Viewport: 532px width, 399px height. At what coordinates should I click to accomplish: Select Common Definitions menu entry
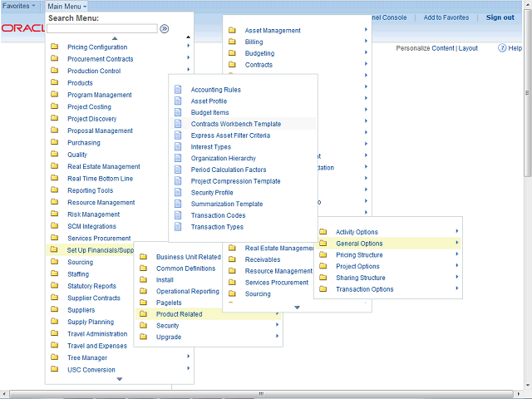(185, 268)
